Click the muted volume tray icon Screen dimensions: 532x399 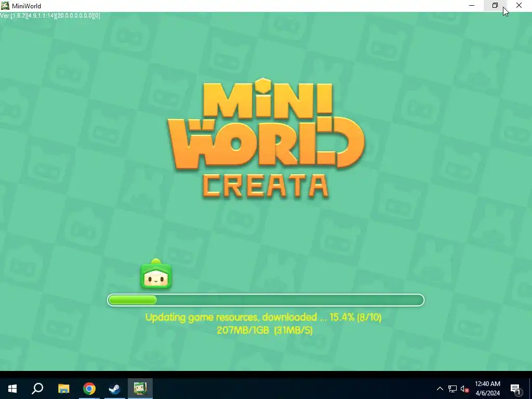pyautogui.click(x=465, y=389)
